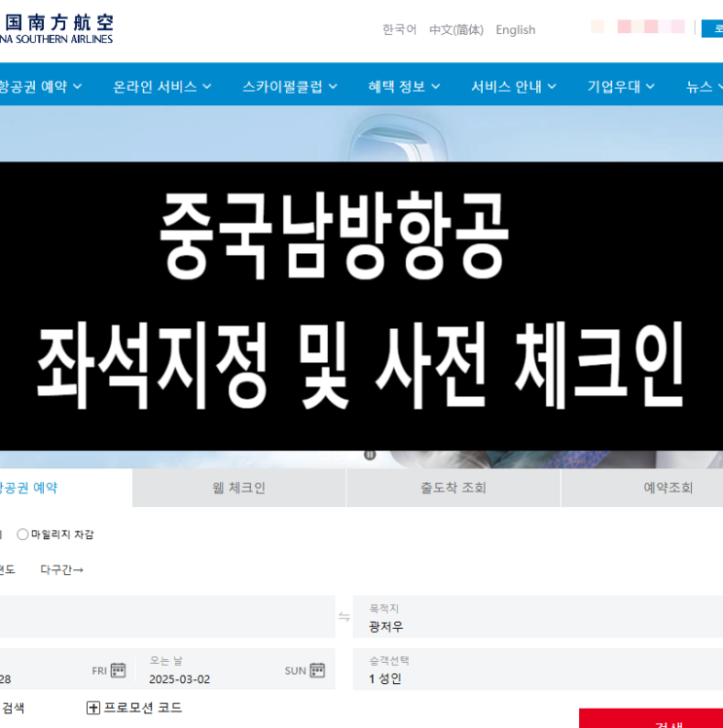Select the 마일리지 차감 radio button
This screenshot has width=723, height=728.
point(22,534)
